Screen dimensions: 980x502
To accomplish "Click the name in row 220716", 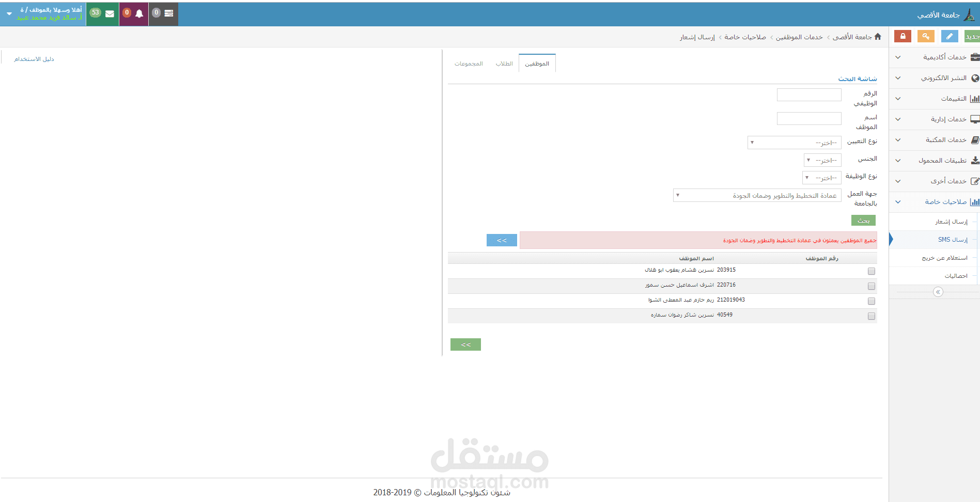I will click(x=679, y=285).
